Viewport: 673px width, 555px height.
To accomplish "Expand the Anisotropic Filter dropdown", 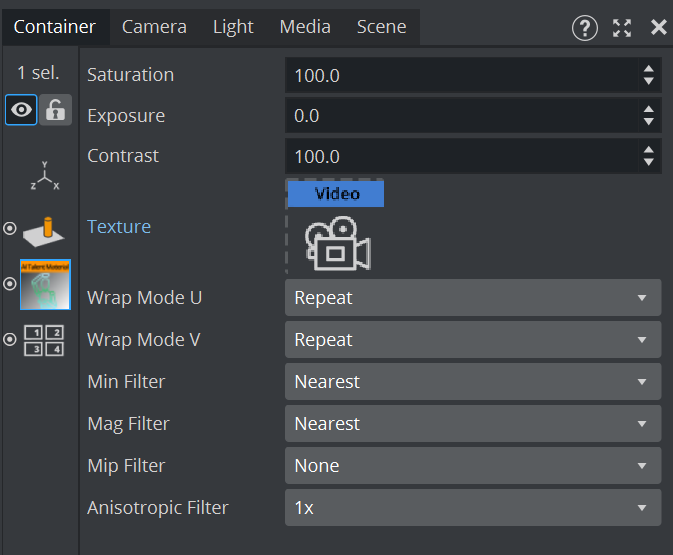I will [x=473, y=508].
